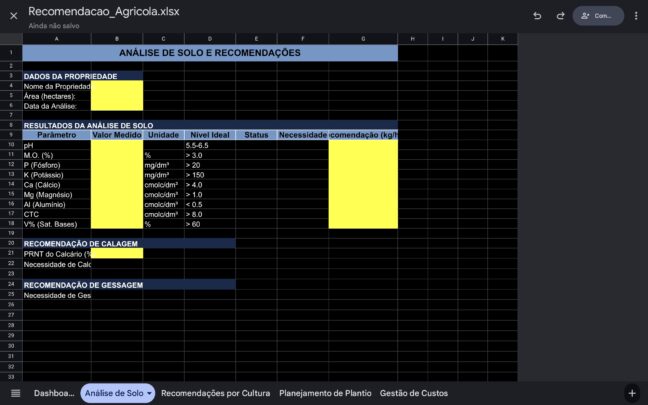Screen dimensions: 648x405
Task: Open the share button with person icon
Action: point(597,16)
